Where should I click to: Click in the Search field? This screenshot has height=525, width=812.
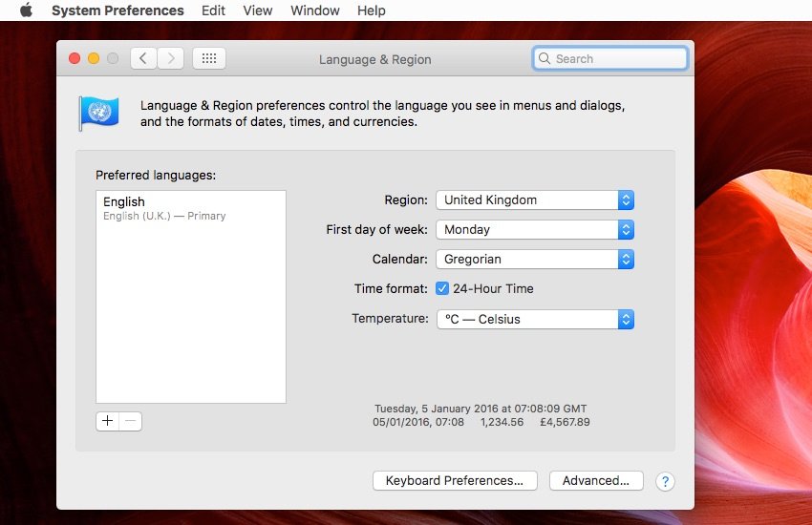pos(610,58)
